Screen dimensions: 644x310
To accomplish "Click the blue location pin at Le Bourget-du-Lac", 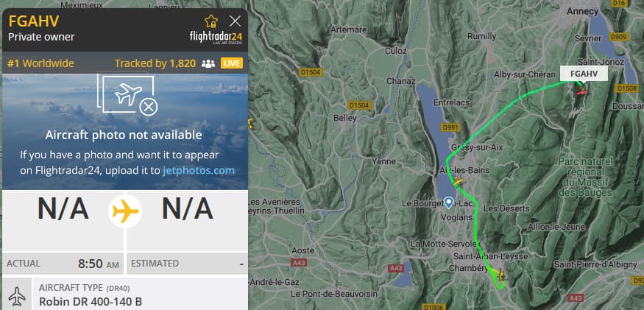I will [449, 202].
